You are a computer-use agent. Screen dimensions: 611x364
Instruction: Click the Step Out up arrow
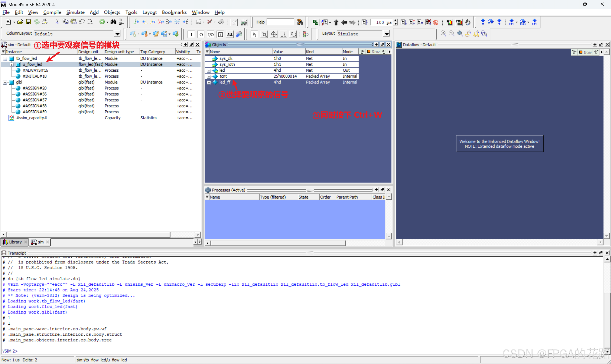coord(499,22)
